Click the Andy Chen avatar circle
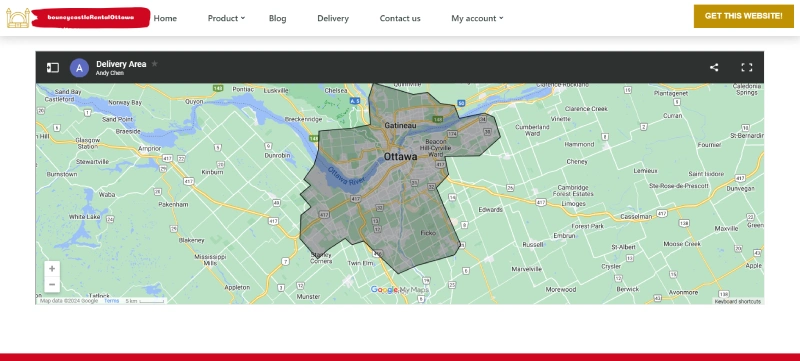 click(x=79, y=68)
